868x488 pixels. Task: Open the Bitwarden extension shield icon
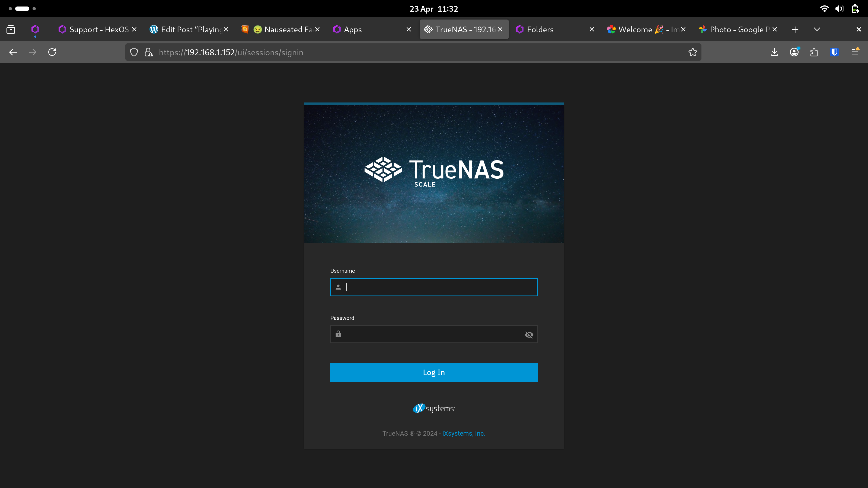coord(834,52)
